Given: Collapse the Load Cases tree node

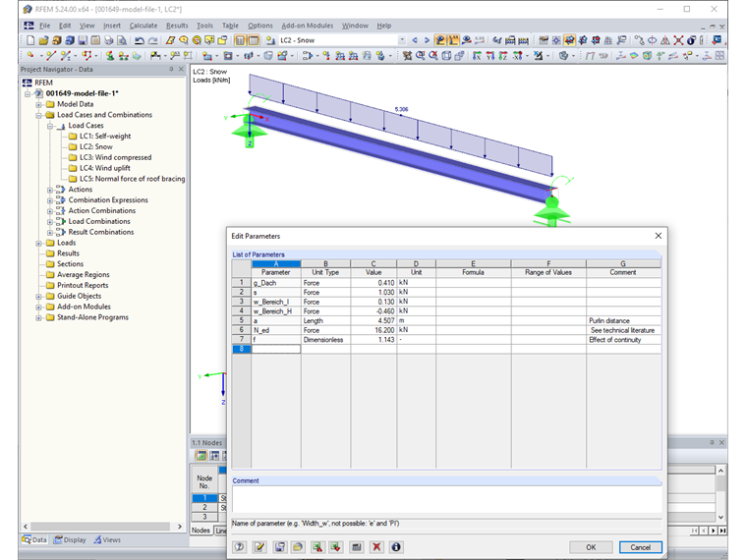Looking at the screenshot, I should click(x=50, y=126).
